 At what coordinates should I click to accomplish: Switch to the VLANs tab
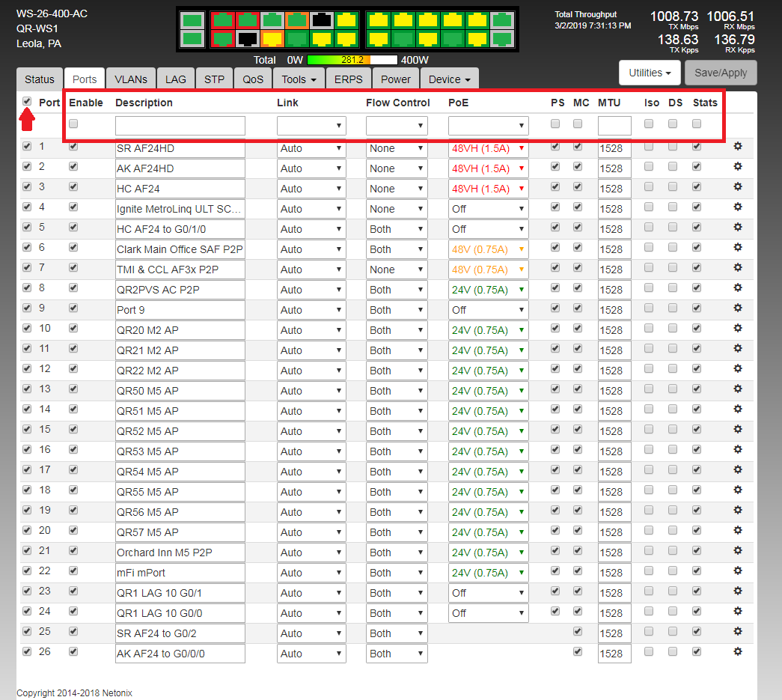[x=131, y=79]
